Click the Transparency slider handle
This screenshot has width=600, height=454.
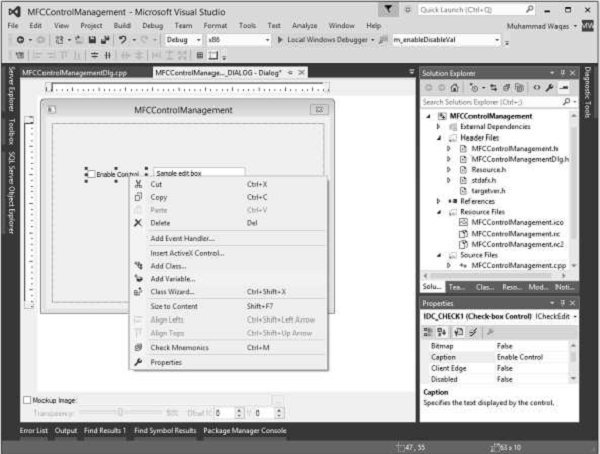coord(120,412)
